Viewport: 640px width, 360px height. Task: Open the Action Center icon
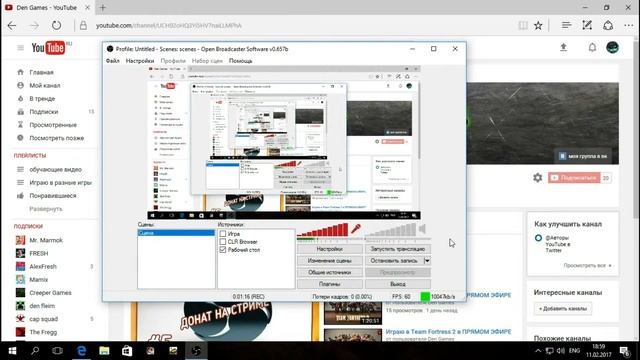[x=624, y=351]
